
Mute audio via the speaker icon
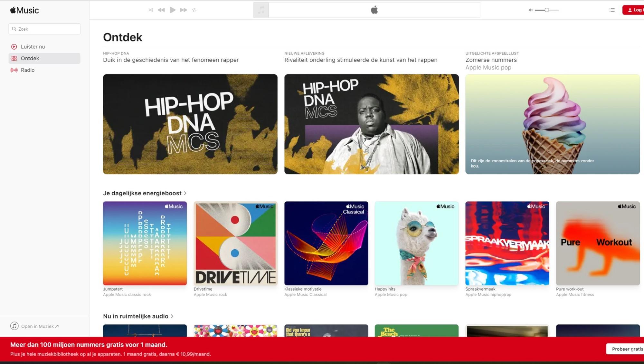pyautogui.click(x=530, y=10)
